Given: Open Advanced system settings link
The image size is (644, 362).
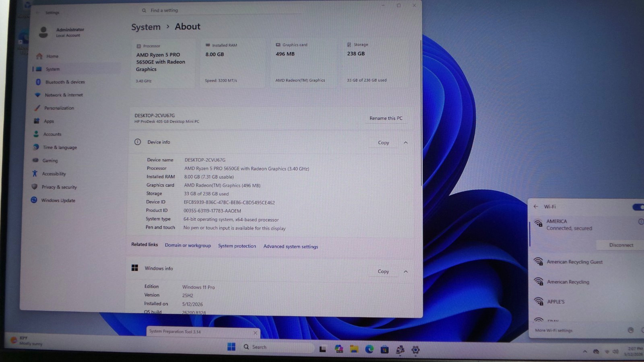Looking at the screenshot, I should pos(291,247).
